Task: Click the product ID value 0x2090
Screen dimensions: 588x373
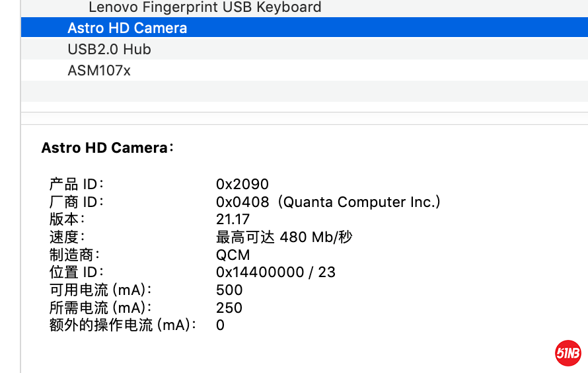Action: pos(242,185)
